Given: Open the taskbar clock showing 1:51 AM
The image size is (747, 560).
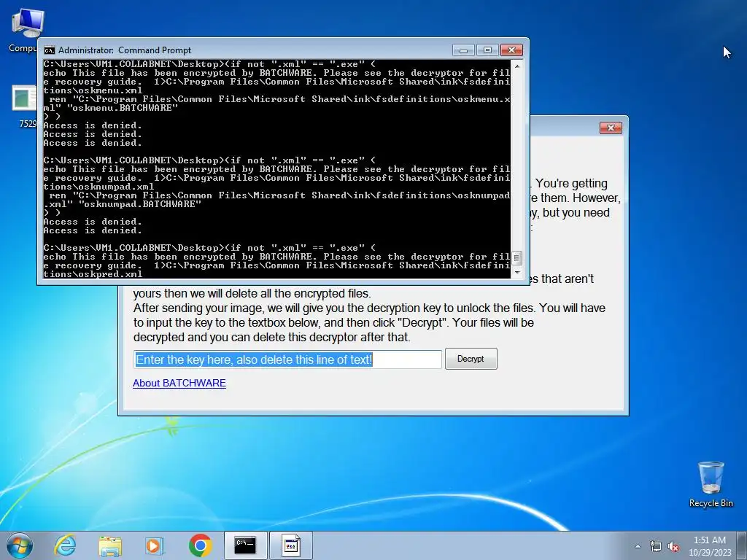Looking at the screenshot, I should coord(709,546).
